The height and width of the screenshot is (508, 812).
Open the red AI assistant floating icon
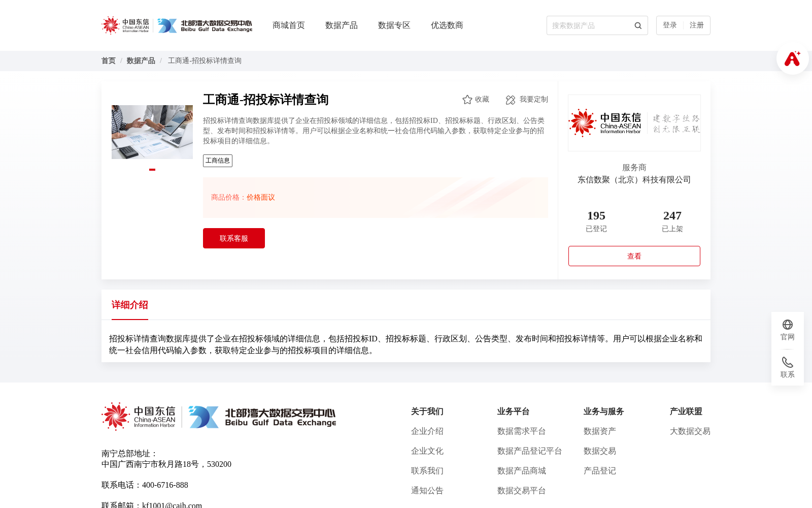click(792, 58)
